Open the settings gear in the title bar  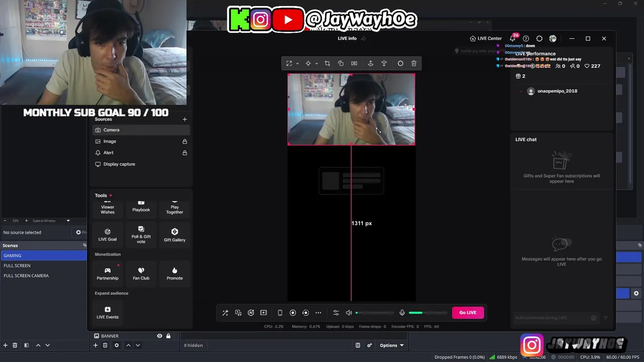pyautogui.click(x=539, y=38)
